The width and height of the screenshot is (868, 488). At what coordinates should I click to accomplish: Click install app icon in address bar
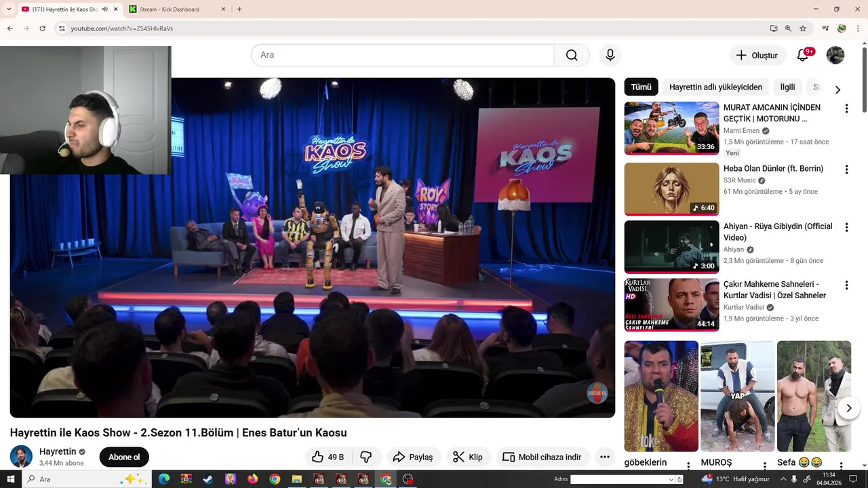click(x=774, y=28)
